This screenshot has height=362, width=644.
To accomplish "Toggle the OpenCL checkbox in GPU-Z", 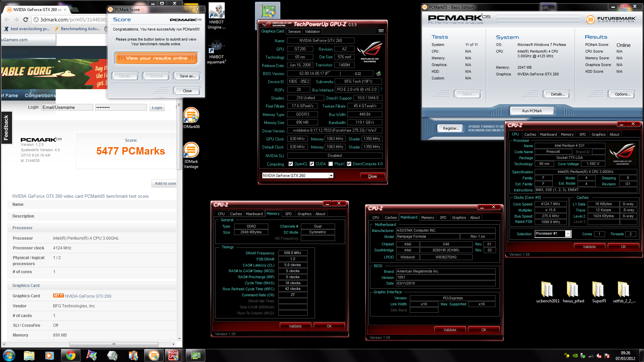I will click(290, 164).
